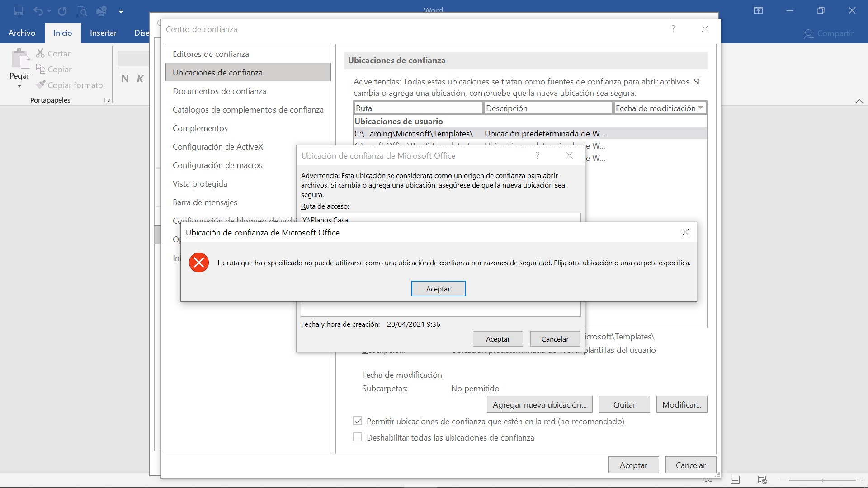Screen dimensions: 868x488
Task: Check Deshabilitar todas las ubicaciones de confianza
Action: coord(358,437)
